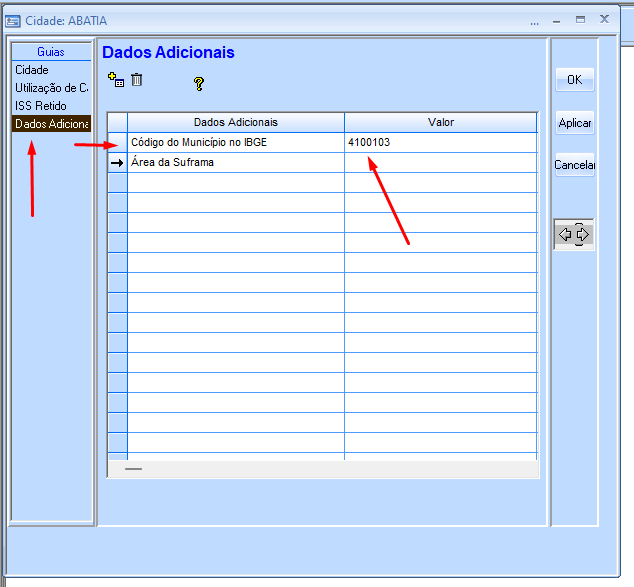Click the trash delete icon
The width and height of the screenshot is (634, 587).
click(x=137, y=80)
